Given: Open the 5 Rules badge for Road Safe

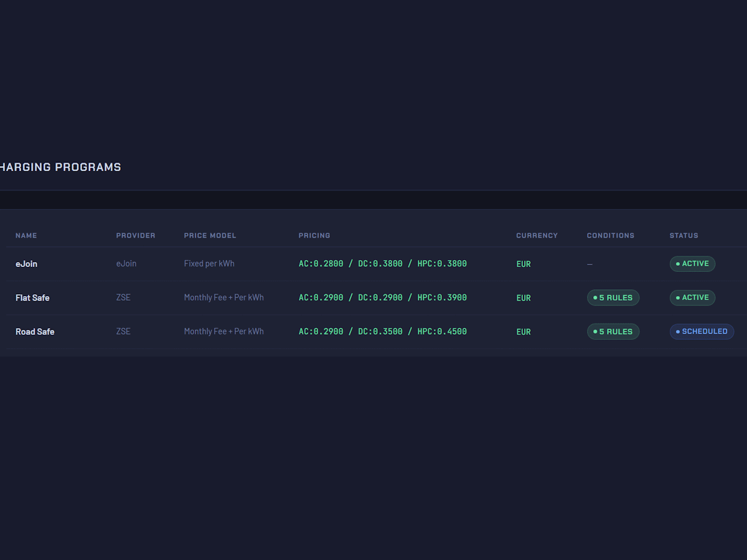Looking at the screenshot, I should pyautogui.click(x=613, y=332).
